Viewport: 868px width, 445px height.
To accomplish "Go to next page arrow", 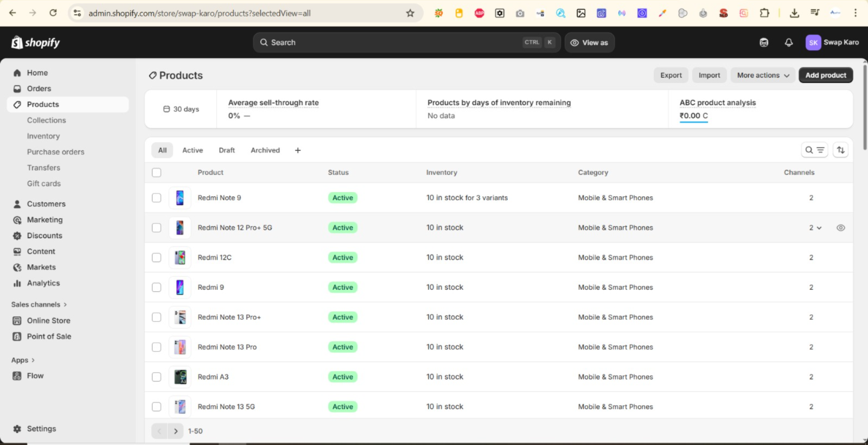I will tap(176, 431).
